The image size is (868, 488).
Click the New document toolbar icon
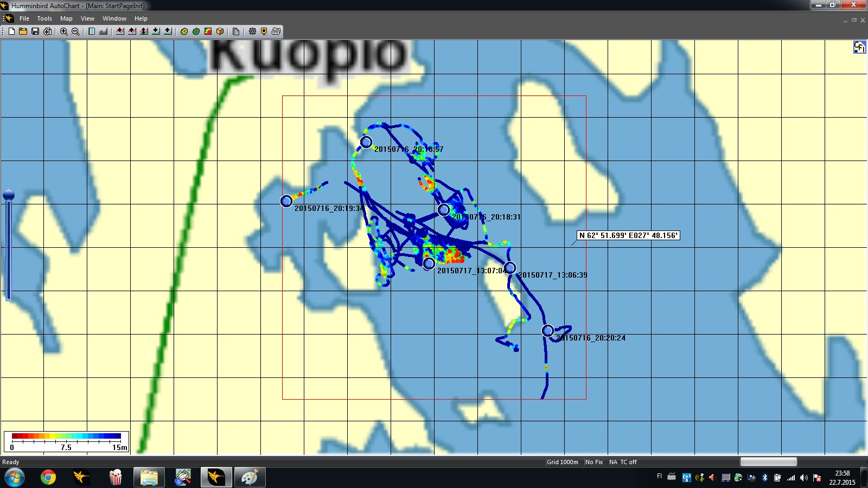click(x=11, y=31)
